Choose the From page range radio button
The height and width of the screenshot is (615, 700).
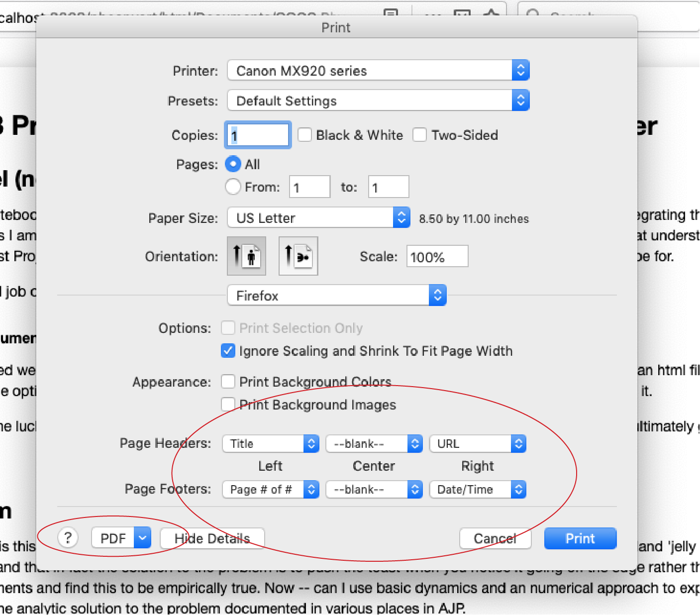point(233,187)
